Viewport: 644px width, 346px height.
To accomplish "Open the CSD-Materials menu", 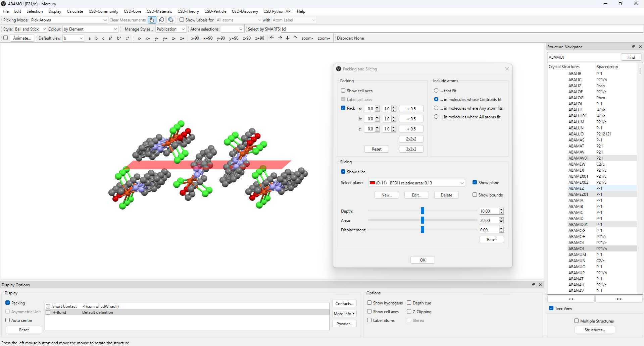I will (x=159, y=11).
